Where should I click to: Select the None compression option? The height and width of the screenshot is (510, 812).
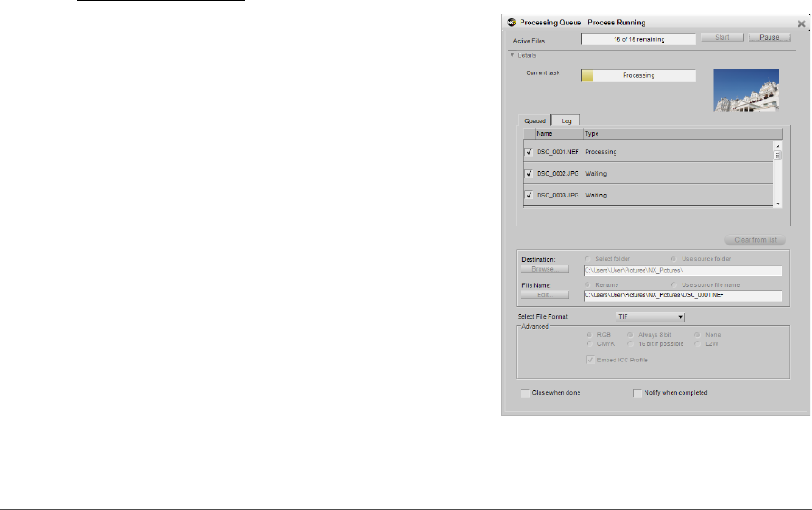coord(697,335)
